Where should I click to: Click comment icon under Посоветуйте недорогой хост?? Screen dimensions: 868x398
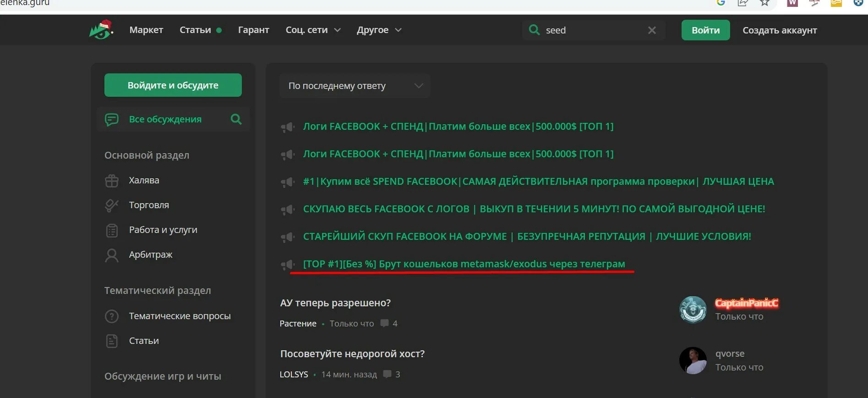[x=388, y=374]
